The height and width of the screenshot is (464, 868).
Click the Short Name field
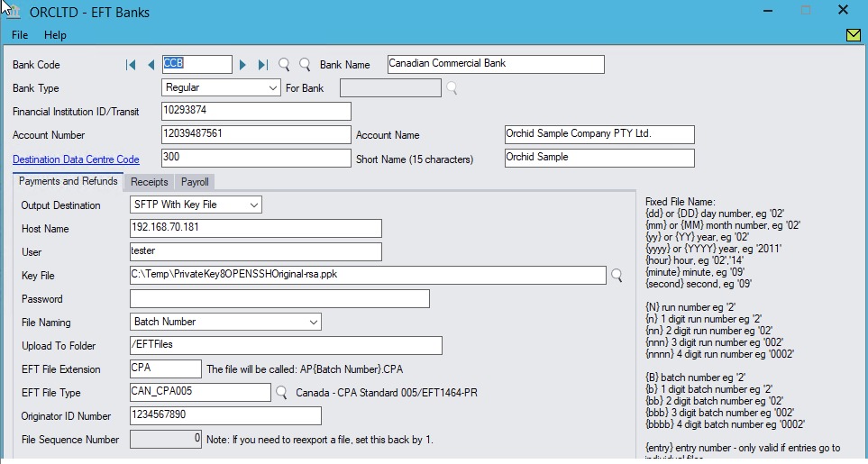(x=599, y=158)
